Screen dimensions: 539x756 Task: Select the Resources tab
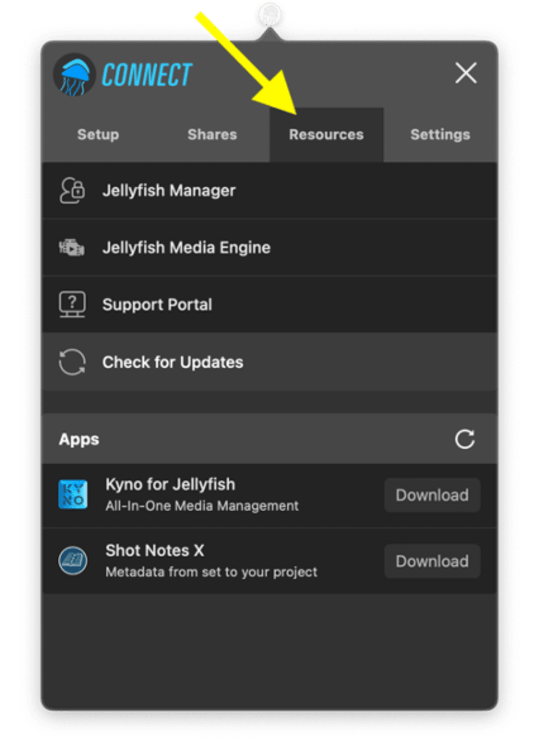pos(326,135)
